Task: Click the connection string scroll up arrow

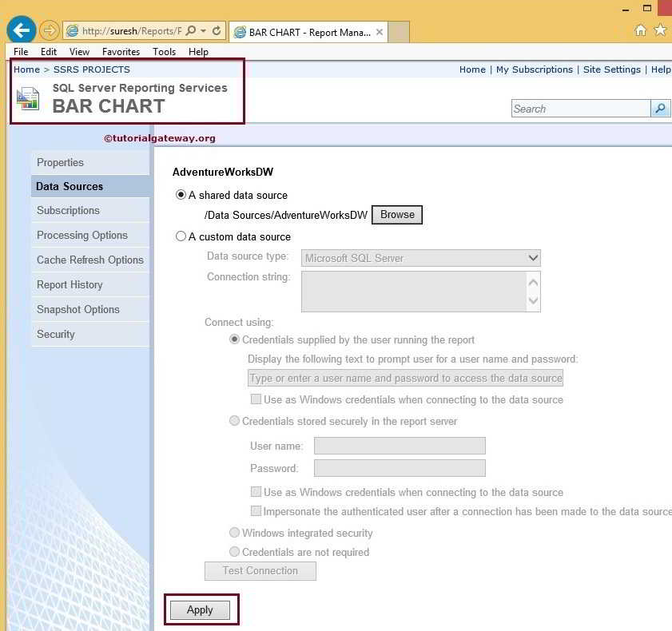Action: point(533,282)
